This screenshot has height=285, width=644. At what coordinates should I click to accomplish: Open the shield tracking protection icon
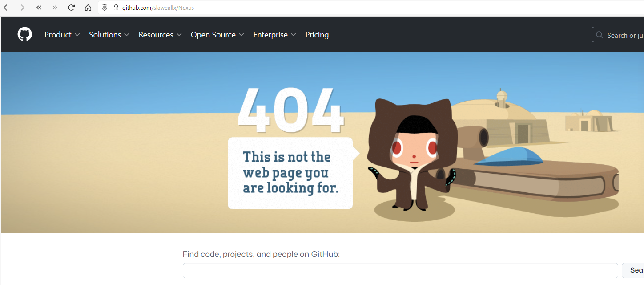pos(105,8)
